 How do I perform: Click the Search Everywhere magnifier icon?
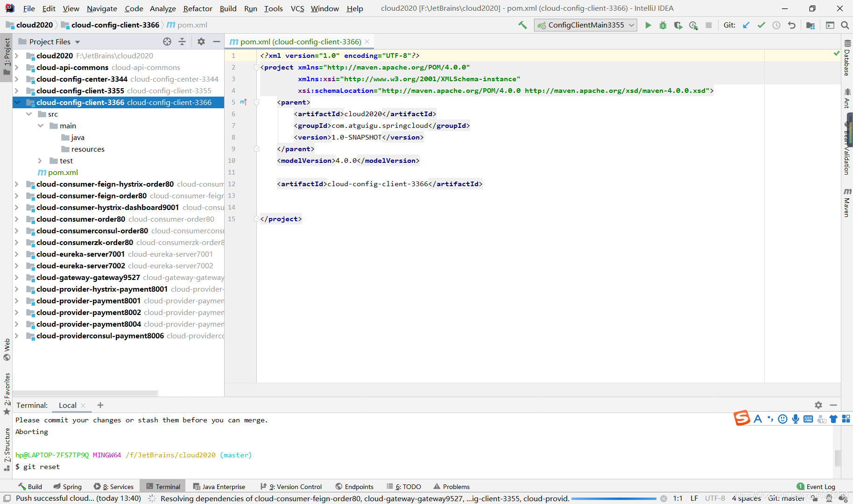(x=845, y=25)
